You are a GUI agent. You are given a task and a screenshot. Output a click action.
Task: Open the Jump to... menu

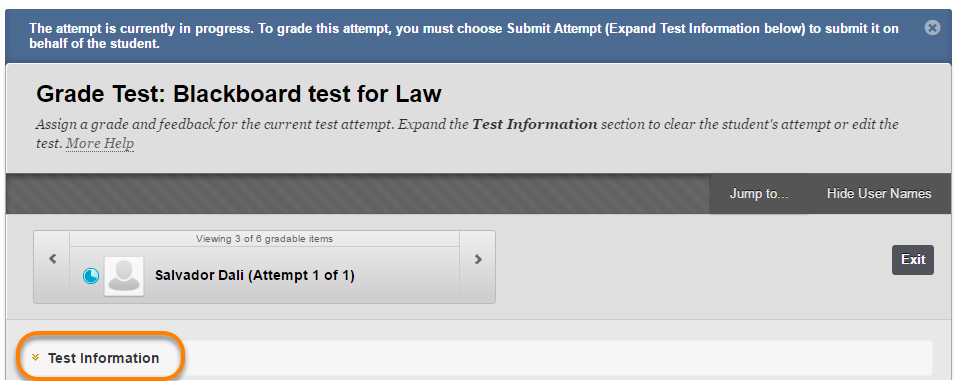[x=759, y=194]
